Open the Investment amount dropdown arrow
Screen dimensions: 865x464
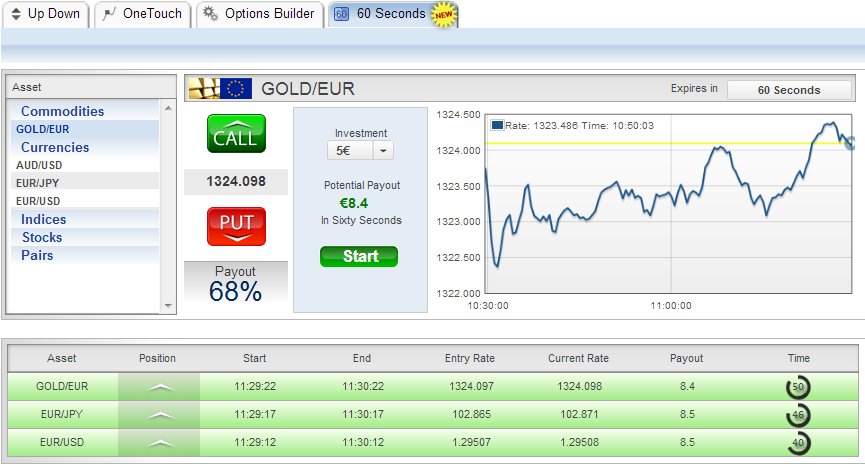(x=383, y=151)
